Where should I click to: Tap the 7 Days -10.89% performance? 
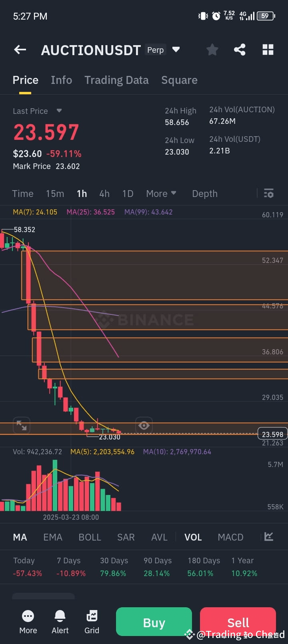pyautogui.click(x=71, y=567)
